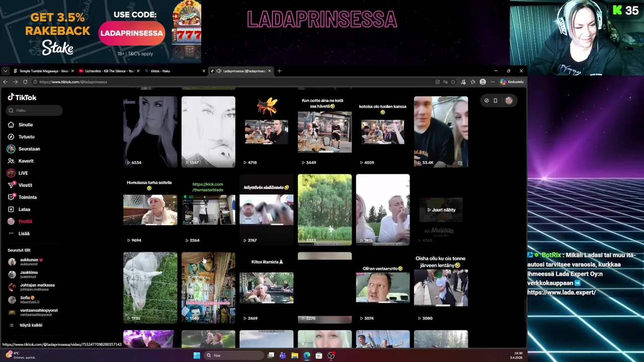Click the phone app icon in TikTok header
644x362 pixels.
click(x=496, y=101)
